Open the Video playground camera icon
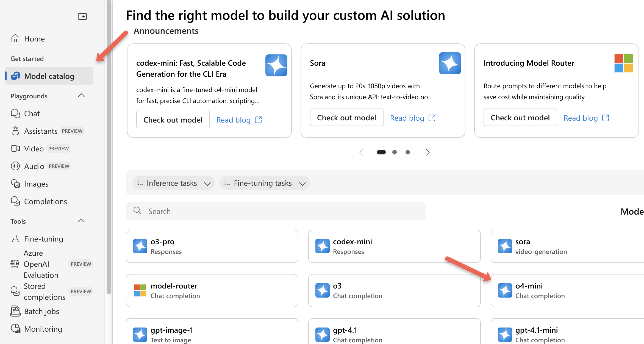The width and height of the screenshot is (644, 344). point(15,148)
